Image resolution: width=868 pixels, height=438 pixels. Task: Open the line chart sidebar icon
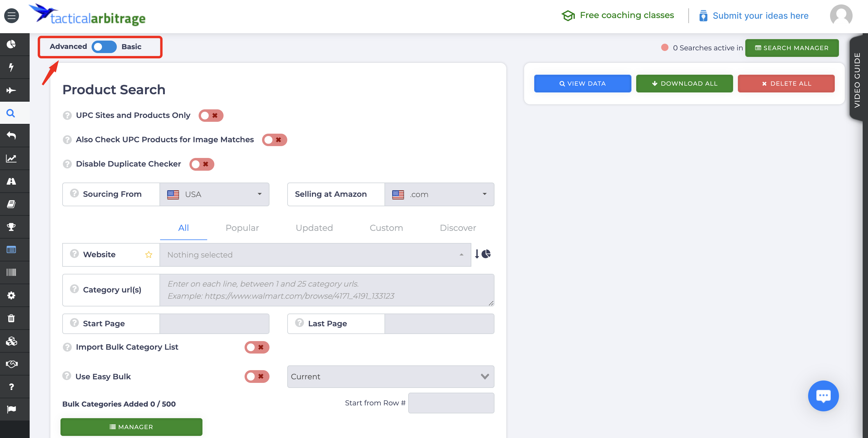[x=12, y=158]
